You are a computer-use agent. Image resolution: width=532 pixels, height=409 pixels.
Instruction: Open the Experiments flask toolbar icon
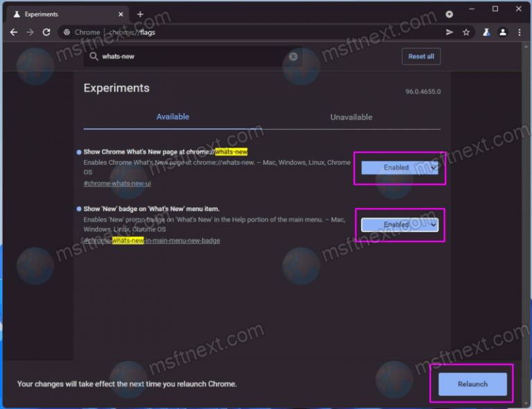(x=486, y=33)
